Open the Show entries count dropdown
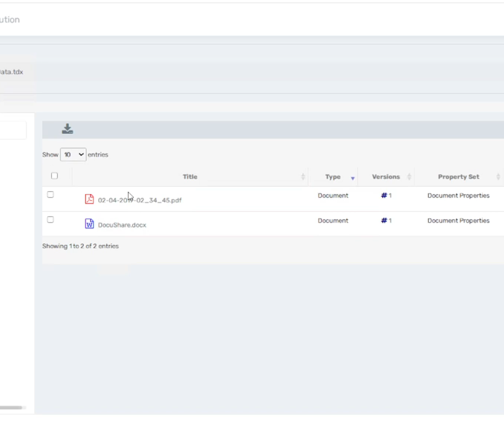 [x=73, y=154]
